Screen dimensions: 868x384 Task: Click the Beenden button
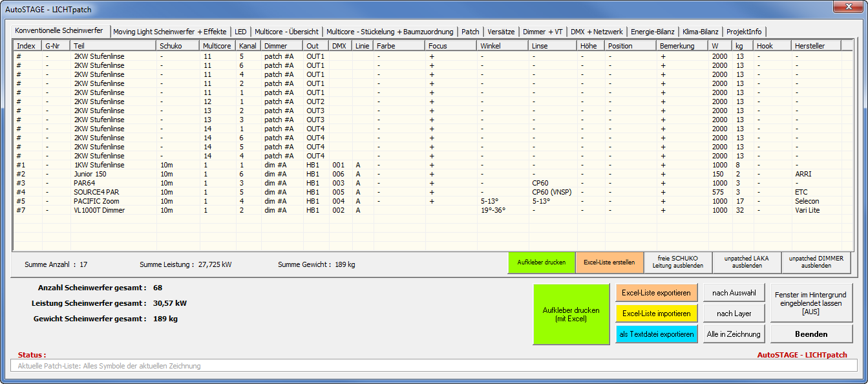pos(811,334)
